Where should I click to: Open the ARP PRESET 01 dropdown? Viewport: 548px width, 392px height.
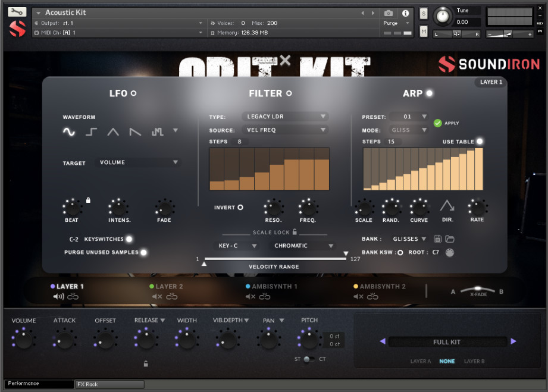pos(409,117)
